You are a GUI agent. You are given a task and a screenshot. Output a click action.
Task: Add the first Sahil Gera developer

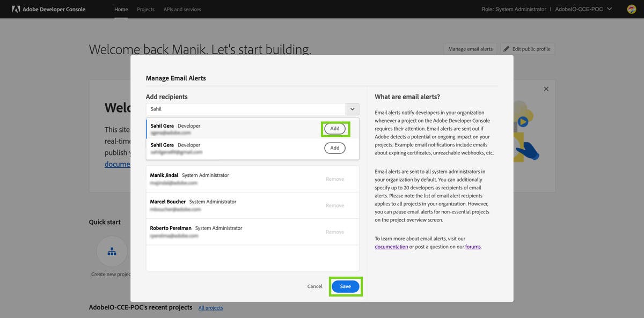pos(335,129)
